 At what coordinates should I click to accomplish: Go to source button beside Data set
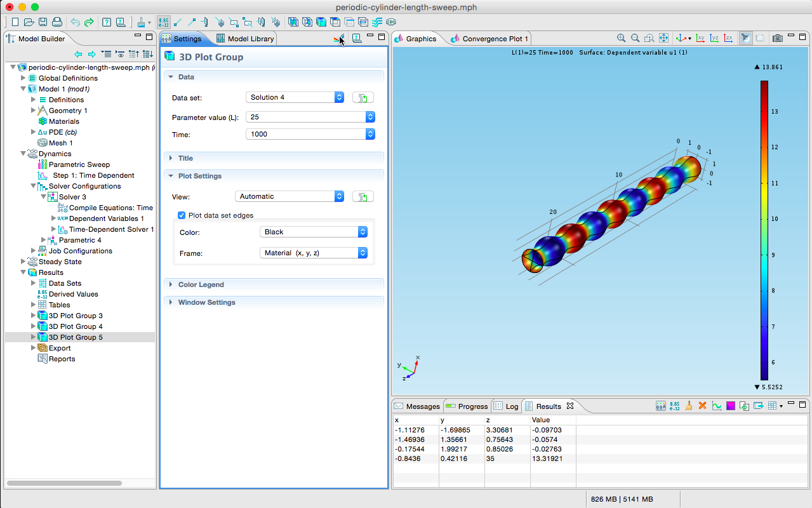[363, 97]
